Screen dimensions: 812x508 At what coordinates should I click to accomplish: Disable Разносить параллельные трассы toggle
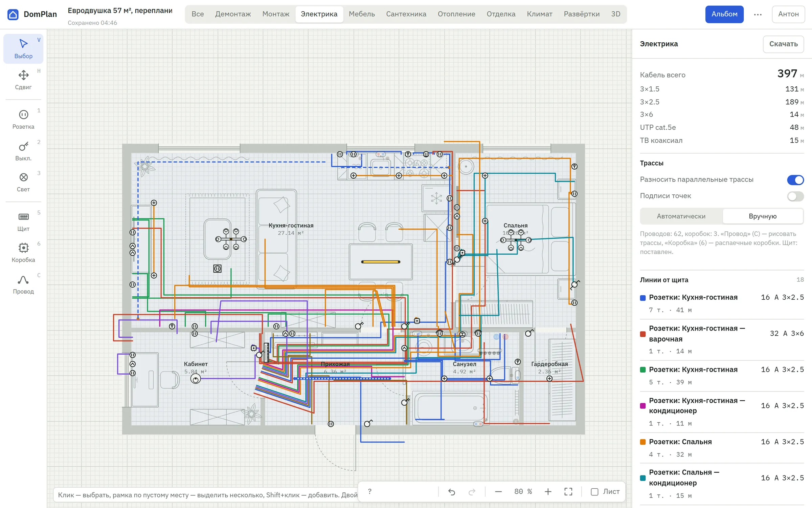tap(795, 180)
